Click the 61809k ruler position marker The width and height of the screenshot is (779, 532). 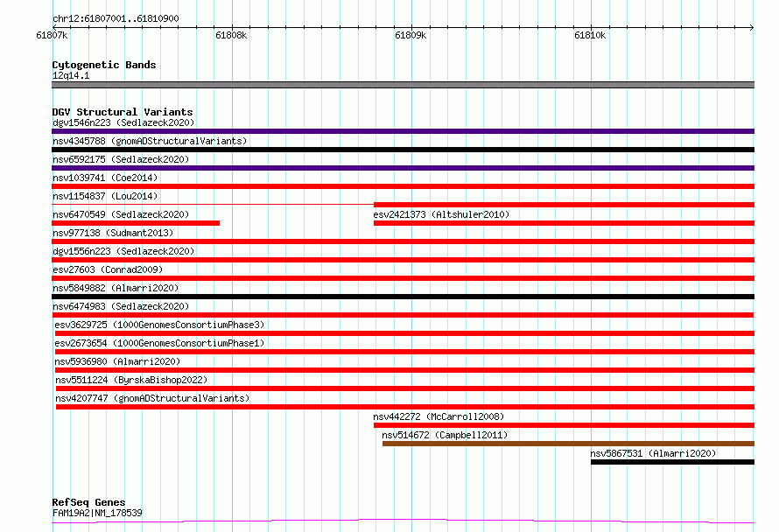point(411,35)
